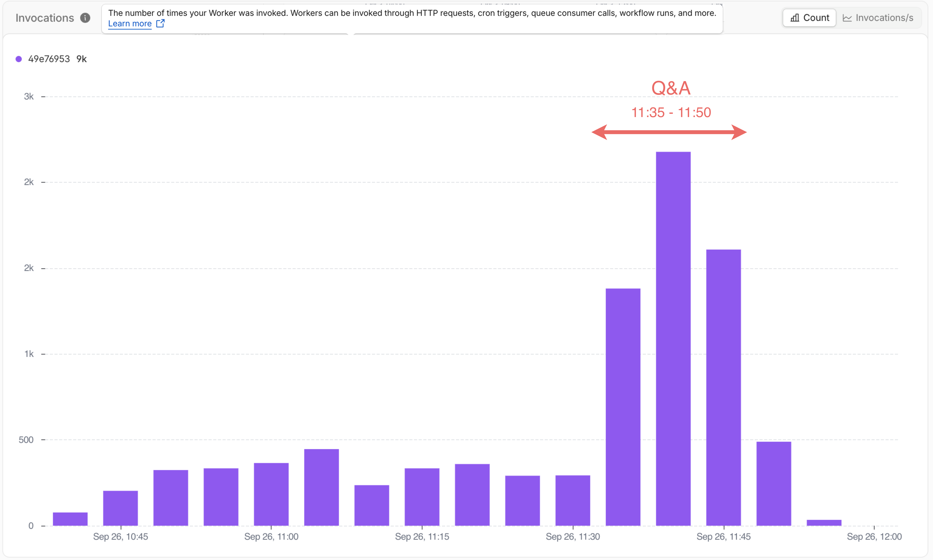Screen dimensions: 933x560
Task: Switch the chart to Invocations/s view
Action: [x=878, y=18]
